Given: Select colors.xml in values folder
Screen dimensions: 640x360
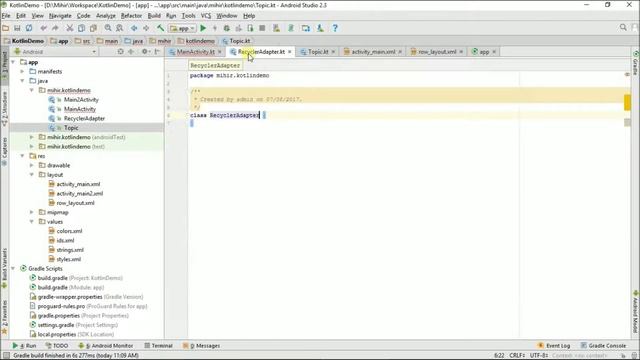Looking at the screenshot, I should 69,231.
